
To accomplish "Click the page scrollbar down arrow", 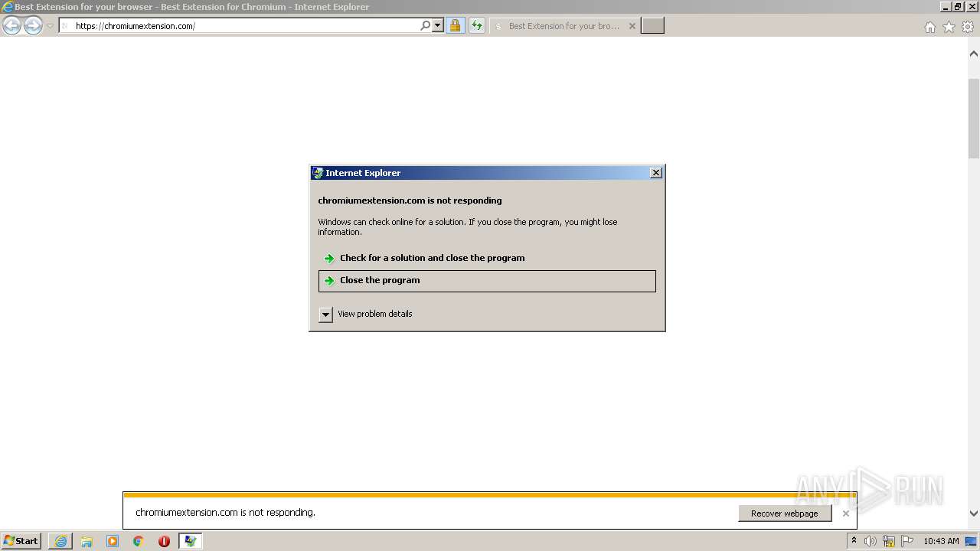I will point(974,514).
